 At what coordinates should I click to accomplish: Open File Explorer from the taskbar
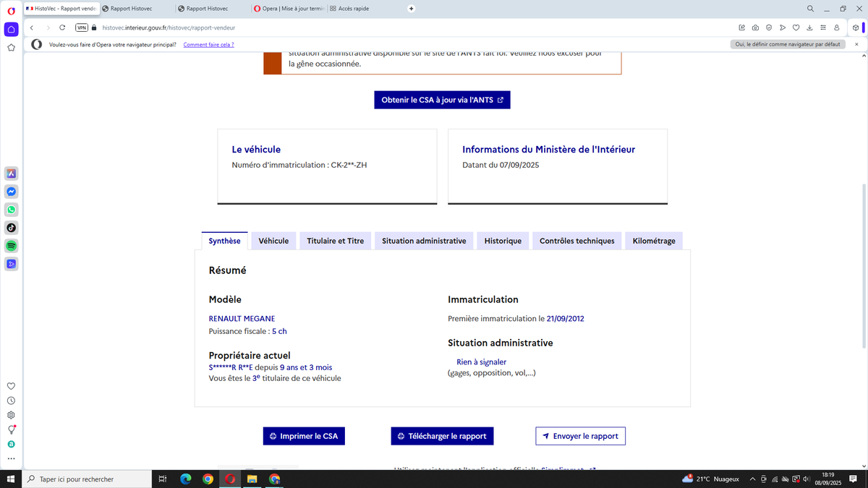[x=252, y=479]
